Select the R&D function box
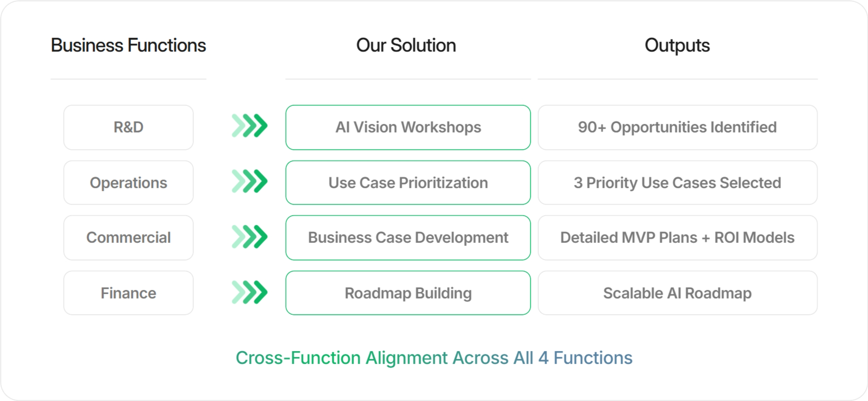868x401 pixels. tap(129, 127)
